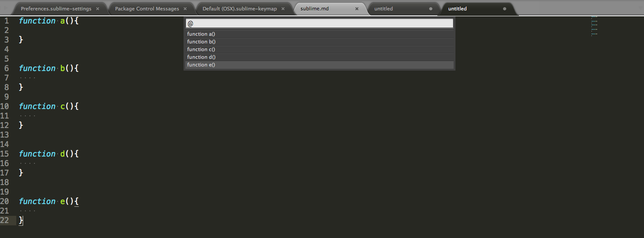Click line number 1 in gutter

(x=7, y=21)
